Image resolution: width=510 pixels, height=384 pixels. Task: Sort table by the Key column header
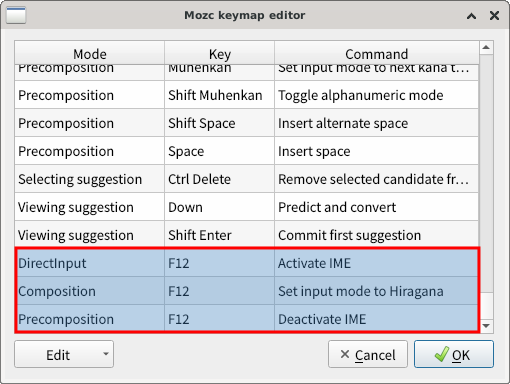pyautogui.click(x=219, y=53)
